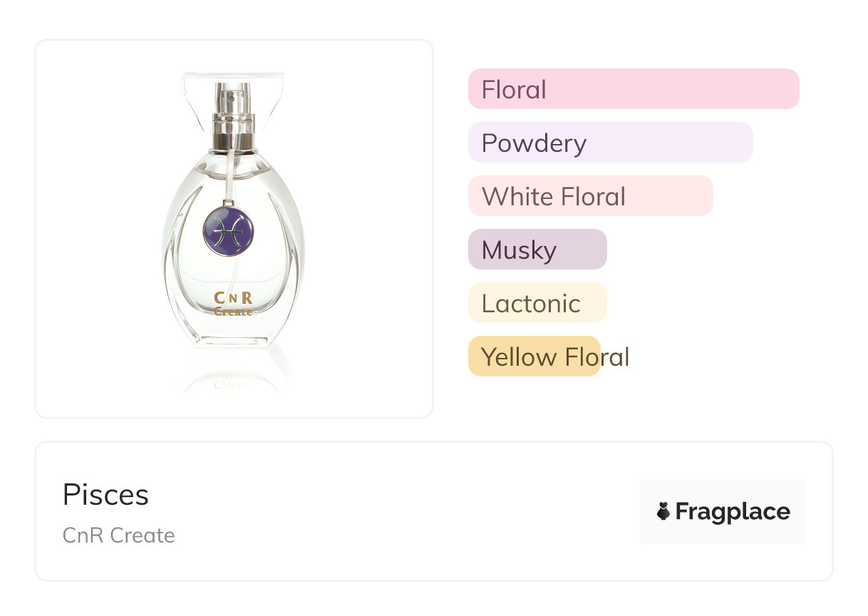This screenshot has width=868, height=616.
Task: Click the gold CnR Create bottle logo
Action: click(x=233, y=304)
